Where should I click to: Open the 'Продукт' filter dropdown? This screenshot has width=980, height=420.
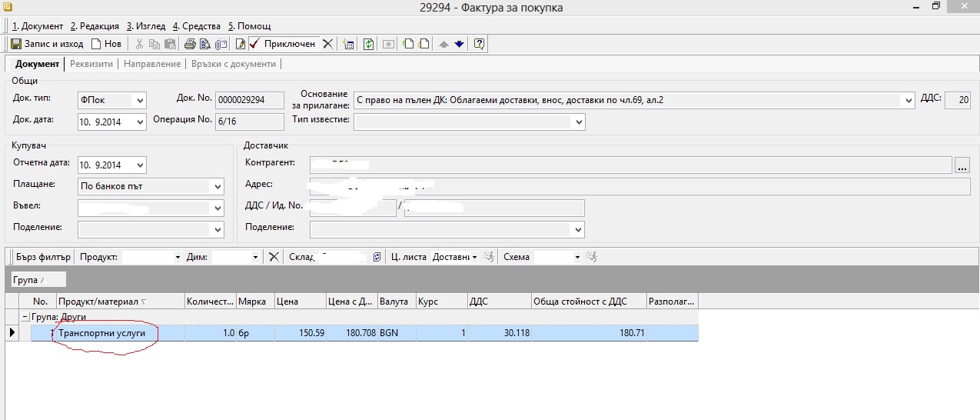tap(178, 257)
